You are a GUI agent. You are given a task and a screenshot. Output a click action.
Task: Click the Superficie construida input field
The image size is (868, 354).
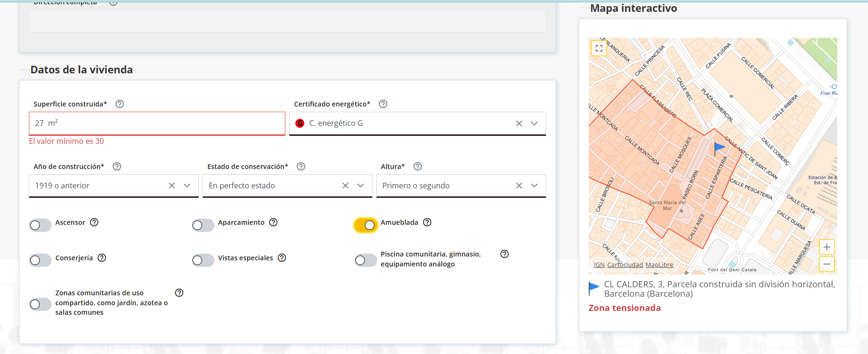tap(157, 124)
